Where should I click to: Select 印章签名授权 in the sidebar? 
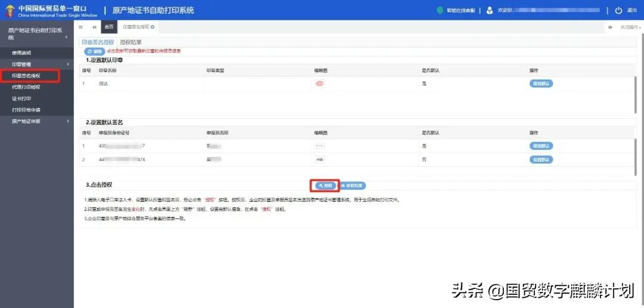[x=26, y=76]
